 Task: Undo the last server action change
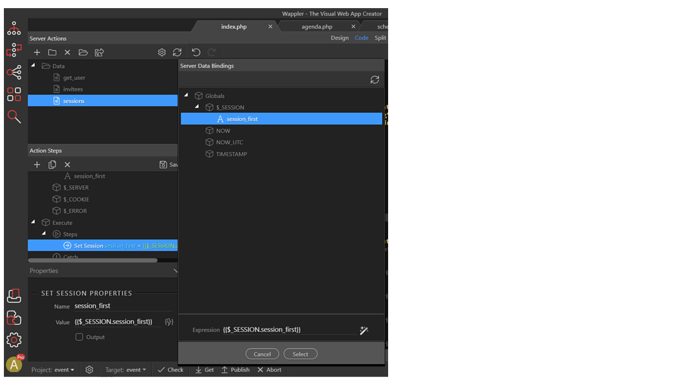(196, 52)
